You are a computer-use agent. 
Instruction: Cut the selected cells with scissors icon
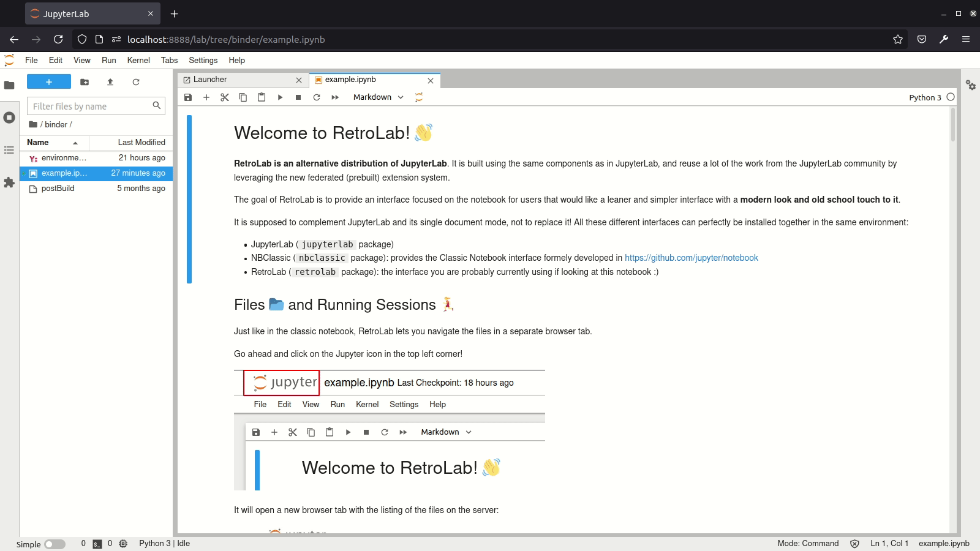[225, 97]
